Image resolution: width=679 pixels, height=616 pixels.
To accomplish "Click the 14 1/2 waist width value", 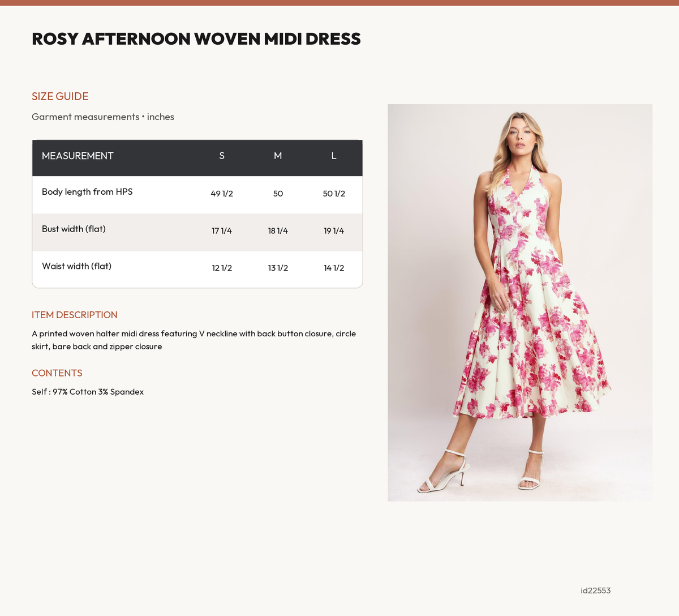I will pos(334,268).
